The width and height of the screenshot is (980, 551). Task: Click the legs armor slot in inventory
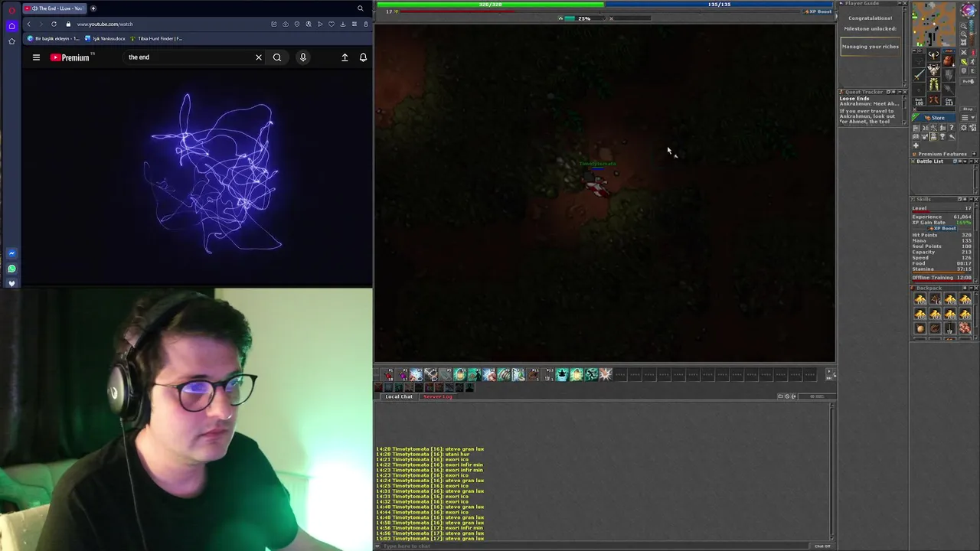[933, 84]
